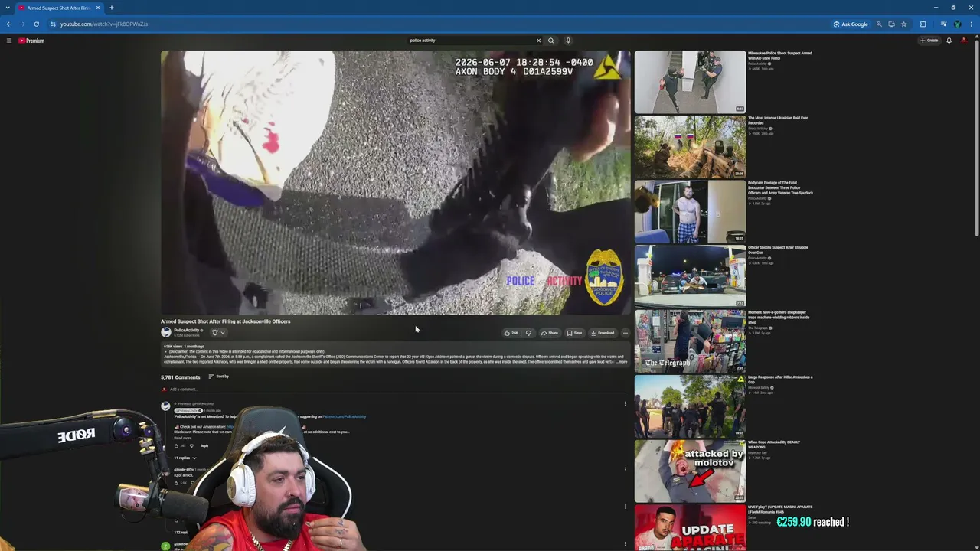
Task: Open options menu for 'IQ of a rock.' comment
Action: (x=625, y=469)
